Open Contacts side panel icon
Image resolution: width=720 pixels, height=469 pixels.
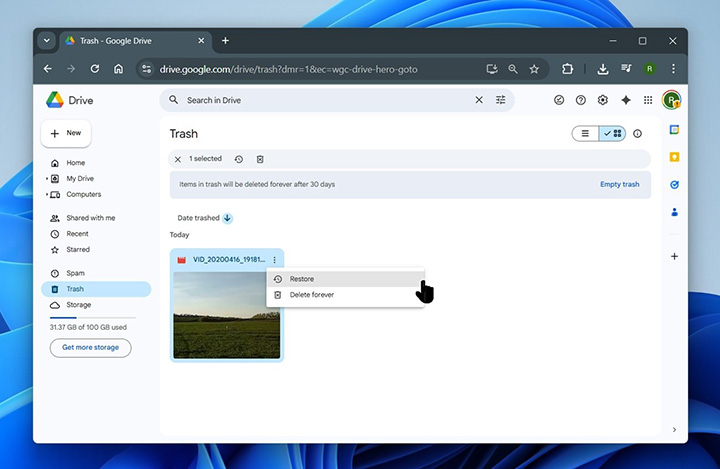tap(674, 212)
